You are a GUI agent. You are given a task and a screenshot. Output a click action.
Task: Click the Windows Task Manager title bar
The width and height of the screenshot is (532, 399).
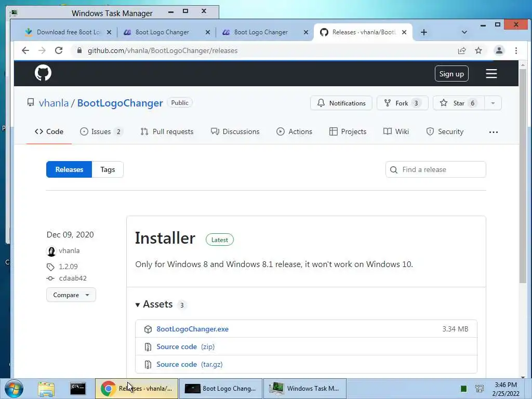tap(112, 13)
